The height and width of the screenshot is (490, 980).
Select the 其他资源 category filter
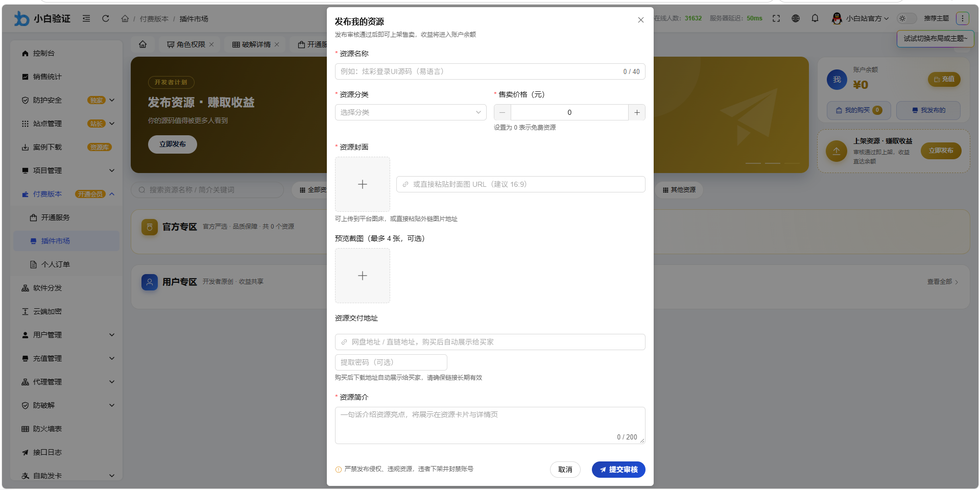679,190
